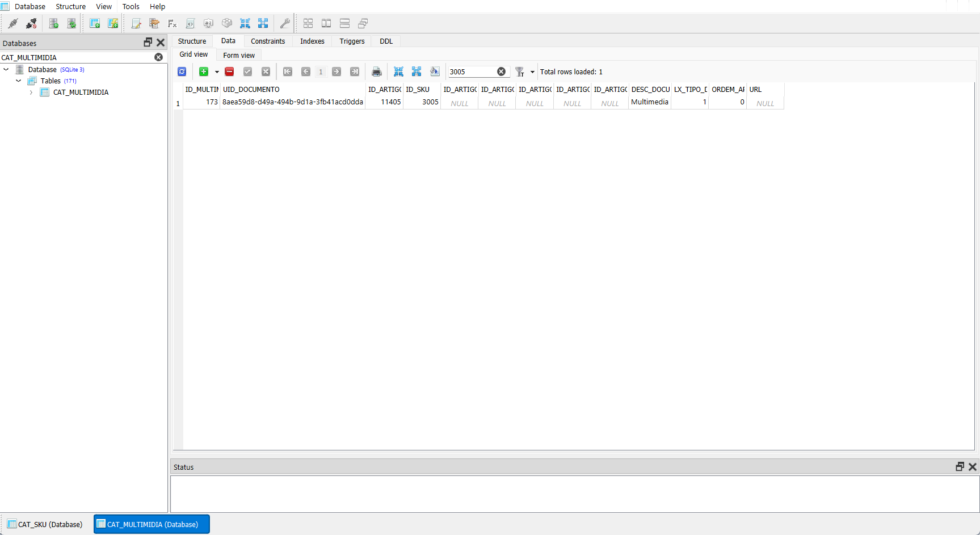Select the Grid view tab

tap(194, 54)
